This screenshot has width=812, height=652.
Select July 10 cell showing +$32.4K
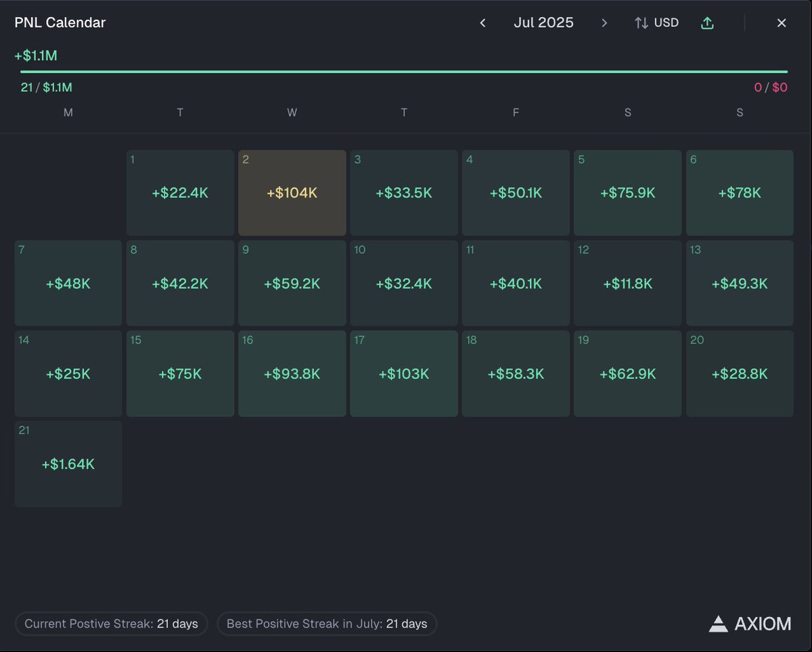coord(404,283)
